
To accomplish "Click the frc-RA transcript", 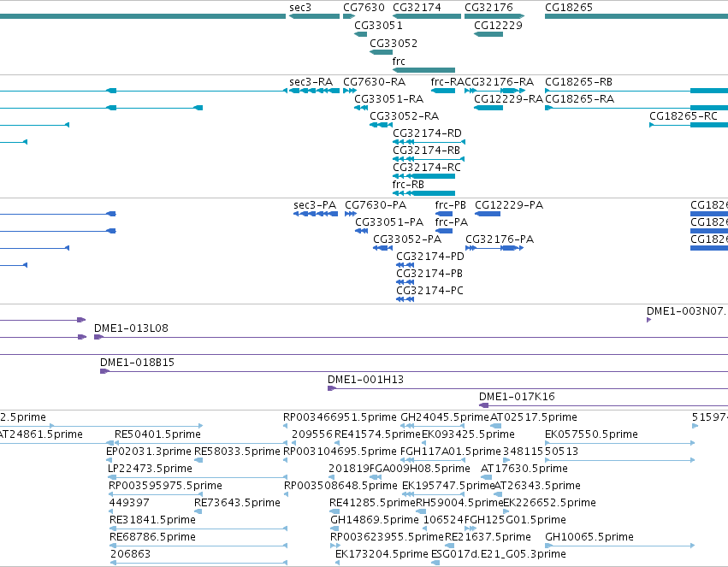I will pyautogui.click(x=443, y=91).
